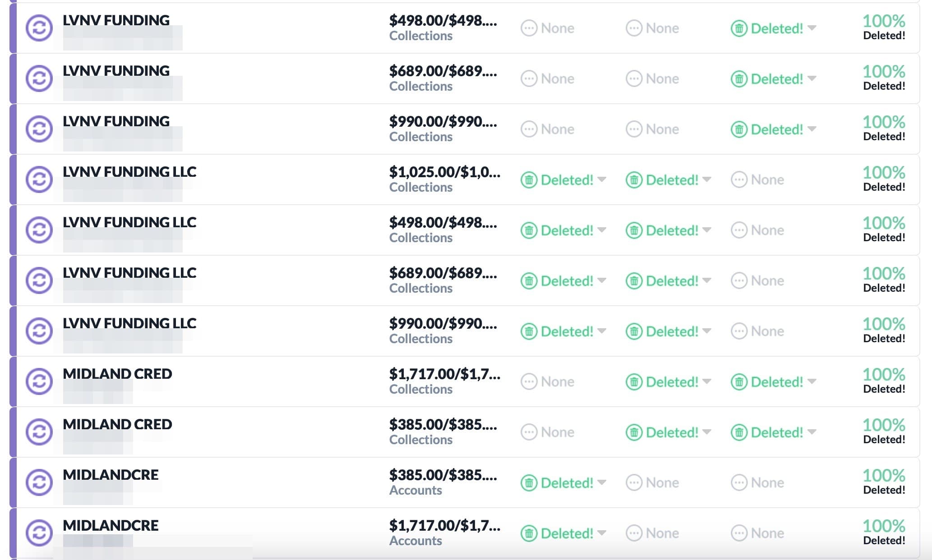Click 100% Deleted! status for LVNV FUNDING LLC $1,025.00
Screen dimensions: 932x560
884,179
